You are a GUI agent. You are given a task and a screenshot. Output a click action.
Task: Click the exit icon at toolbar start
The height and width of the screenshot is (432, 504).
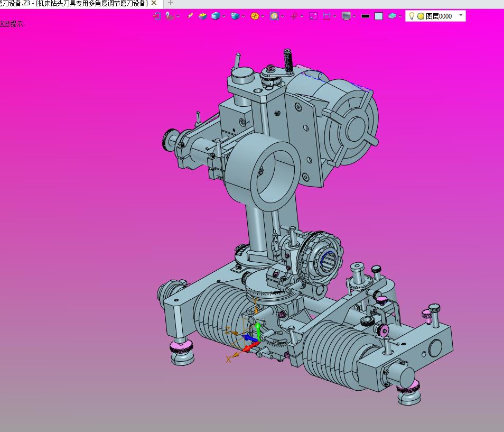tap(156, 16)
